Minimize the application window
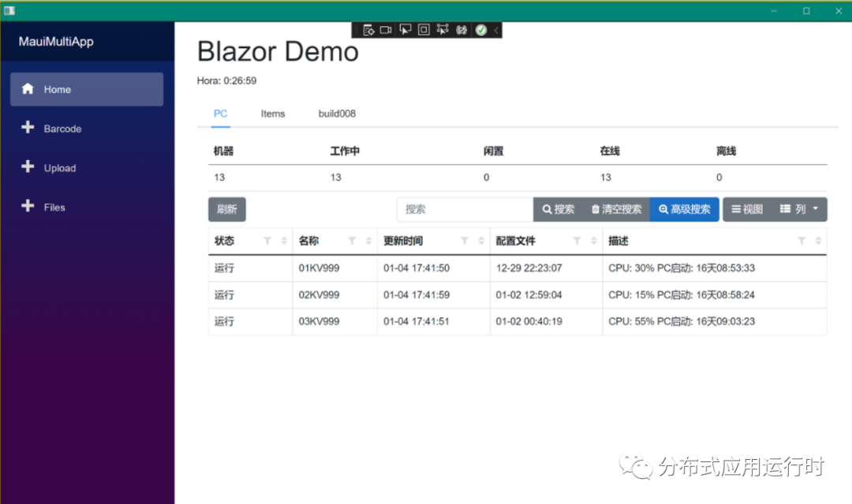This screenshot has width=852, height=504. (x=774, y=11)
